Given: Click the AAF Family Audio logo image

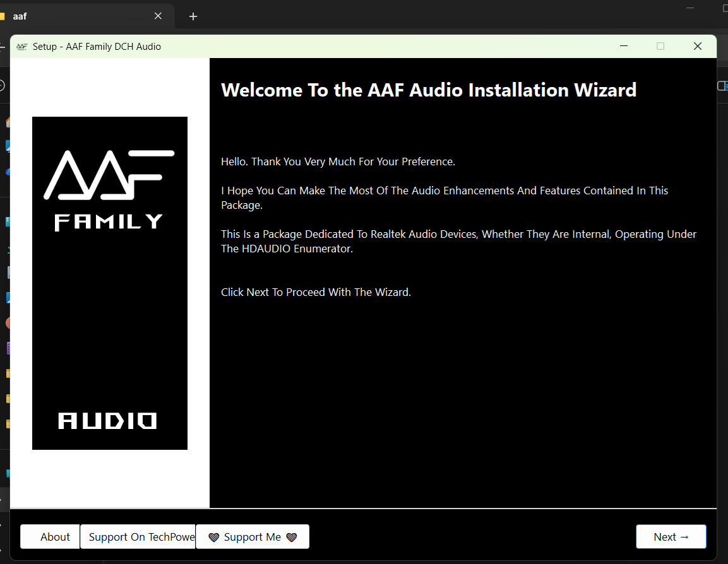Looking at the screenshot, I should coord(110,283).
